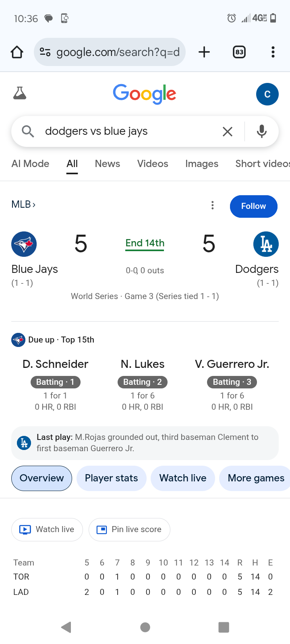Switch to AI Mode tab
The image size is (290, 644).
click(x=30, y=164)
